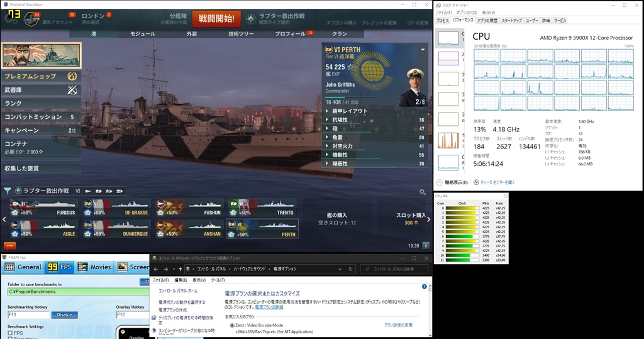Open File (ファイル) menu in Task Manager
This screenshot has width=644, height=339.
[x=444, y=13]
